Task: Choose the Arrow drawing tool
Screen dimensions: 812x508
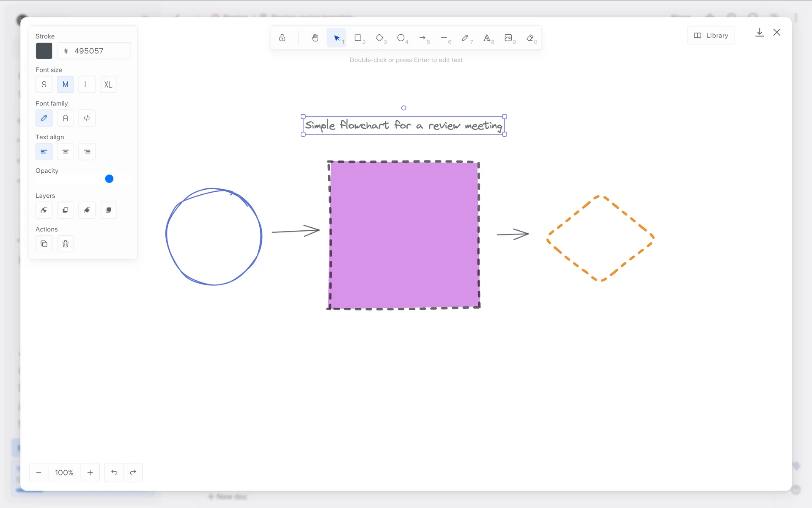Action: point(422,38)
